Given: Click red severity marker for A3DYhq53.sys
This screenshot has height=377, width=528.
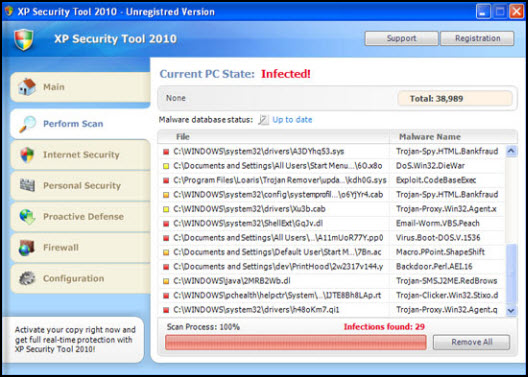Looking at the screenshot, I should coord(166,152).
